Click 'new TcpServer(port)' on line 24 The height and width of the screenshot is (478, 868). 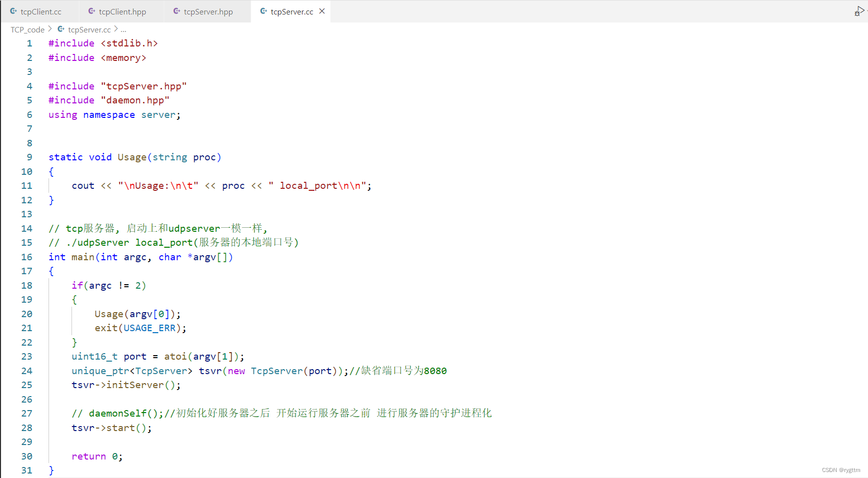coord(283,371)
